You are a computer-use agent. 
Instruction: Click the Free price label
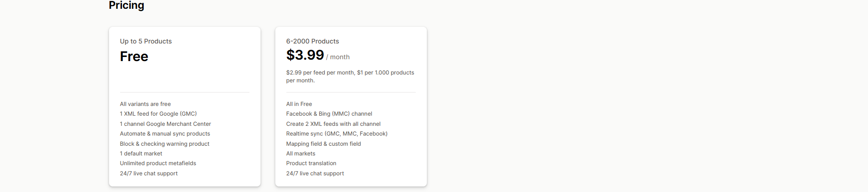pyautogui.click(x=134, y=56)
